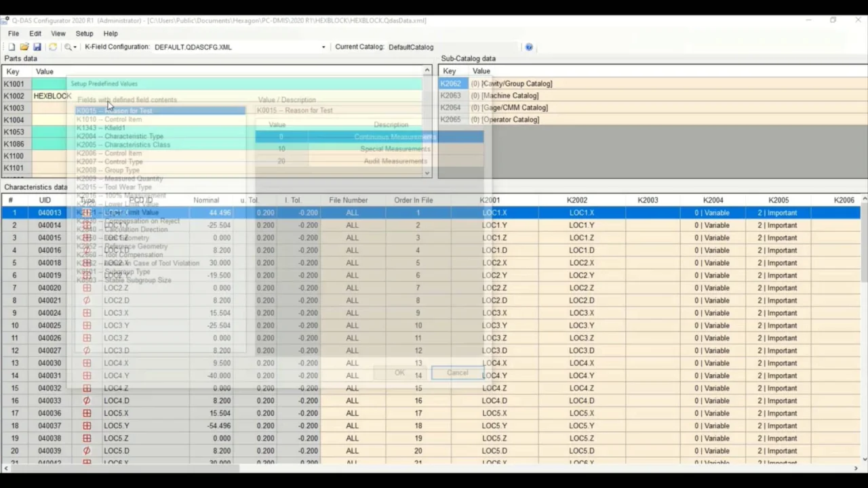868x488 pixels.
Task: Click the Save disk toolbar icon
Action: coord(37,47)
